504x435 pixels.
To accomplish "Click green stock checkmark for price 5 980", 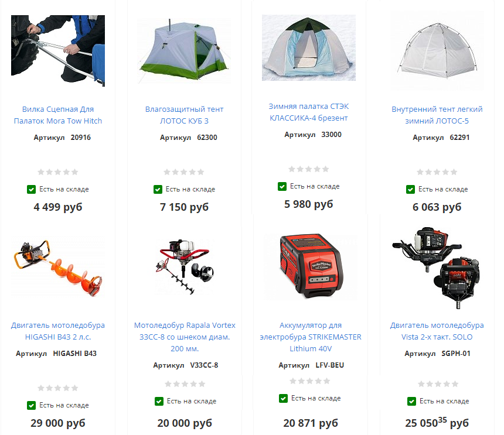I will [282, 187].
